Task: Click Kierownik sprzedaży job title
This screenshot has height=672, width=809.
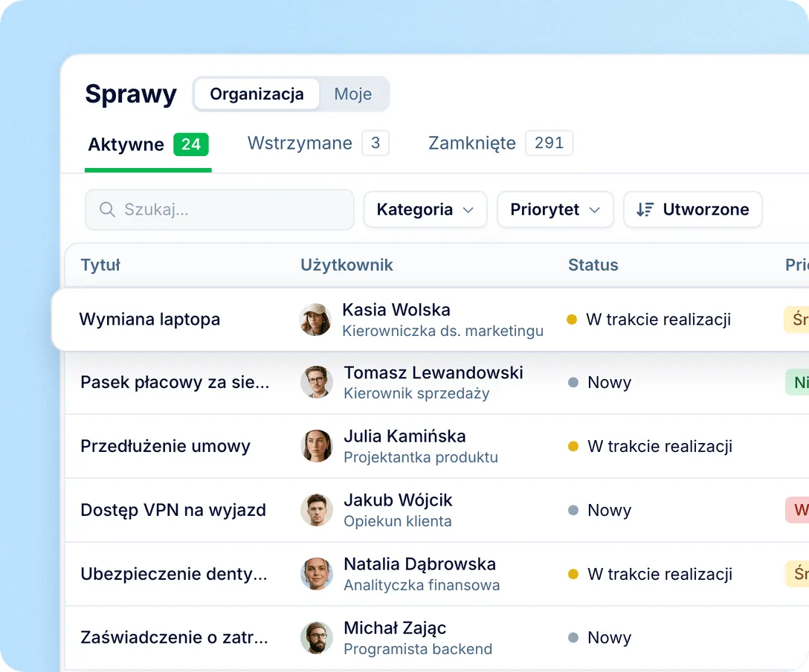Action: [416, 393]
